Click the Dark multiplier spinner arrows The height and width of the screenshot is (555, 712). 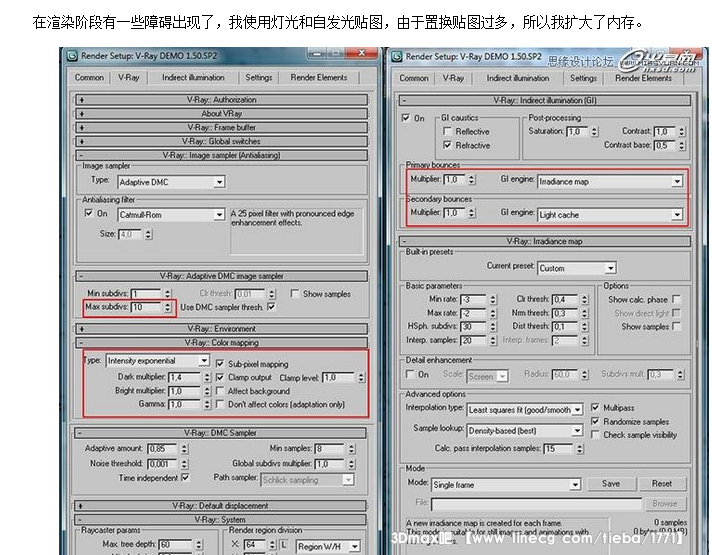207,377
